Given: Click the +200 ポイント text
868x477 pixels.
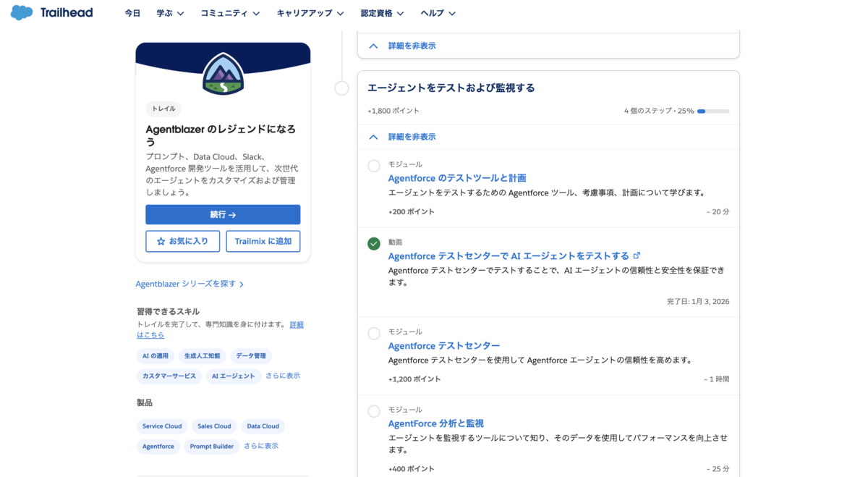Looking at the screenshot, I should pyautogui.click(x=412, y=211).
